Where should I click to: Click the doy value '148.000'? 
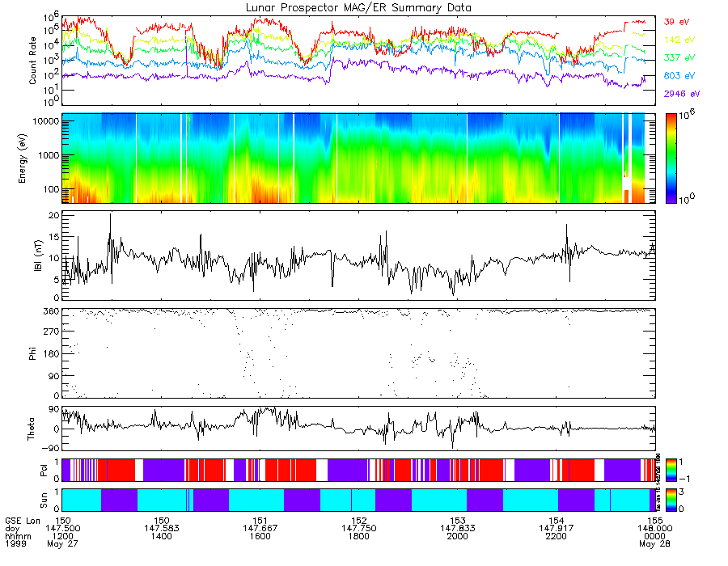click(x=654, y=529)
